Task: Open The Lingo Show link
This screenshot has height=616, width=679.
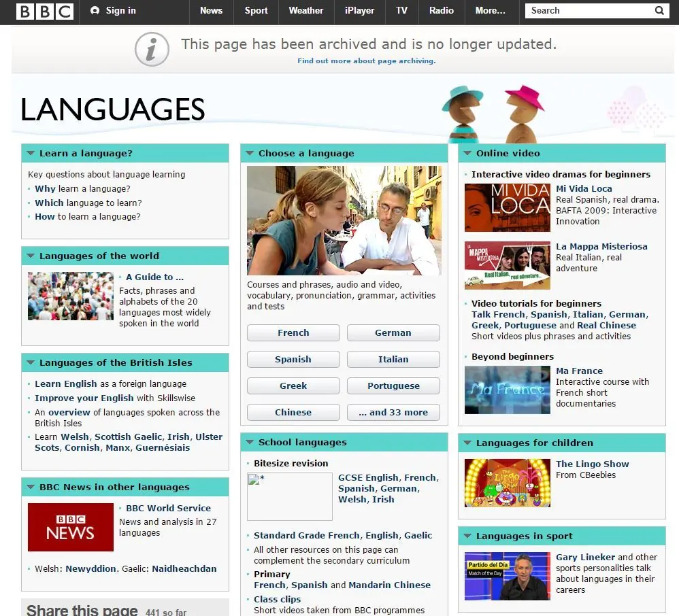Action: point(592,464)
